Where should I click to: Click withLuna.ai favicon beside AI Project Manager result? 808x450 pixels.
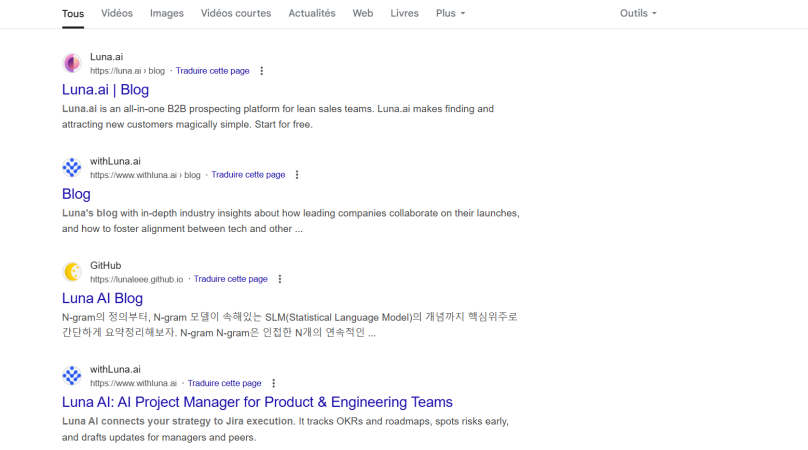pos(72,376)
